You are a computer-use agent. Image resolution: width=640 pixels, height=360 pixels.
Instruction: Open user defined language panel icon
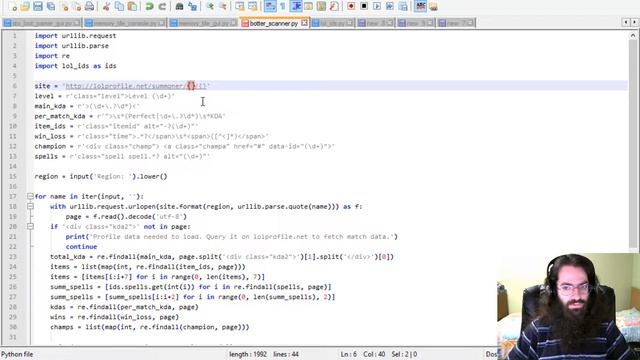pos(309,6)
